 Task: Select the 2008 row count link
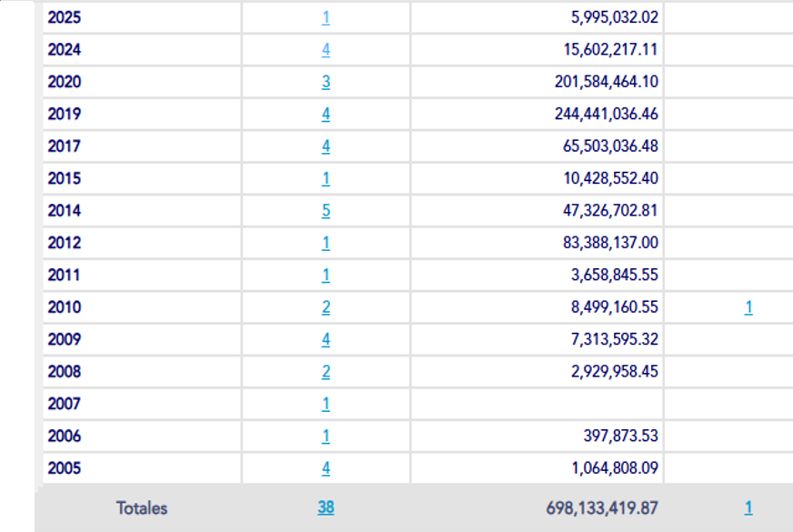pyautogui.click(x=326, y=371)
